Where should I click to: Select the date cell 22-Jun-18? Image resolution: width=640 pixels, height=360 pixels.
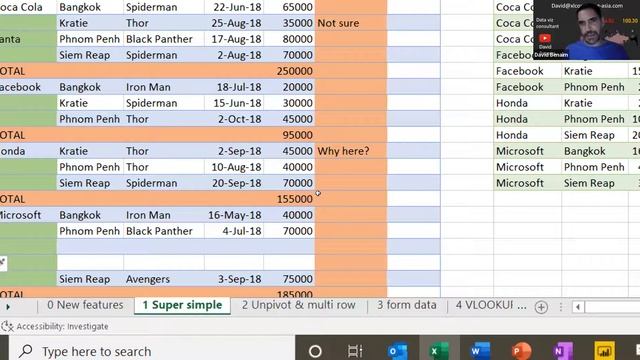[x=234, y=7]
